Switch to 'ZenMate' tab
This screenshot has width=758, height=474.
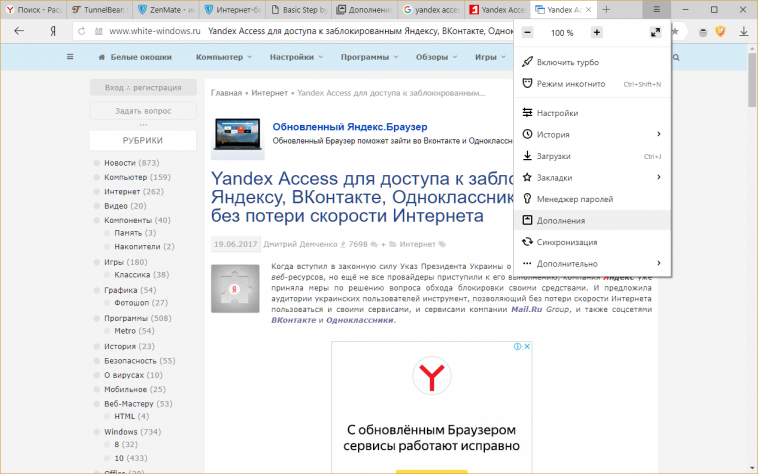[166, 9]
